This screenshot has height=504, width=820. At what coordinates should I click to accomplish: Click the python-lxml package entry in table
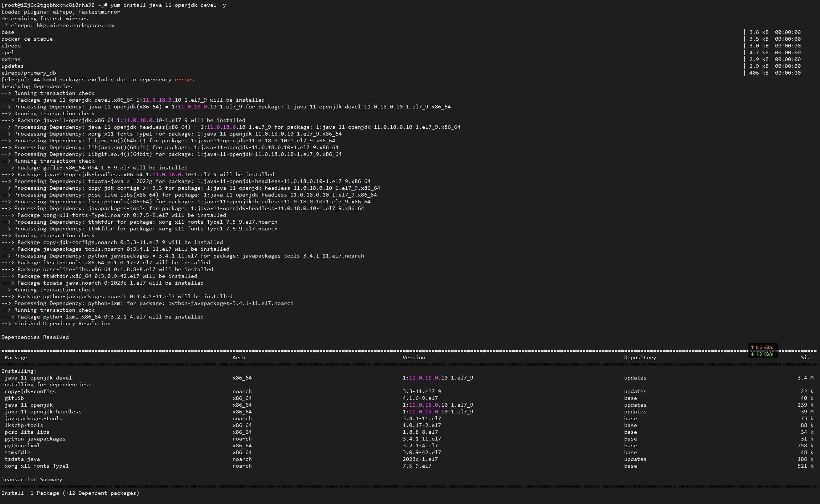(x=22, y=446)
